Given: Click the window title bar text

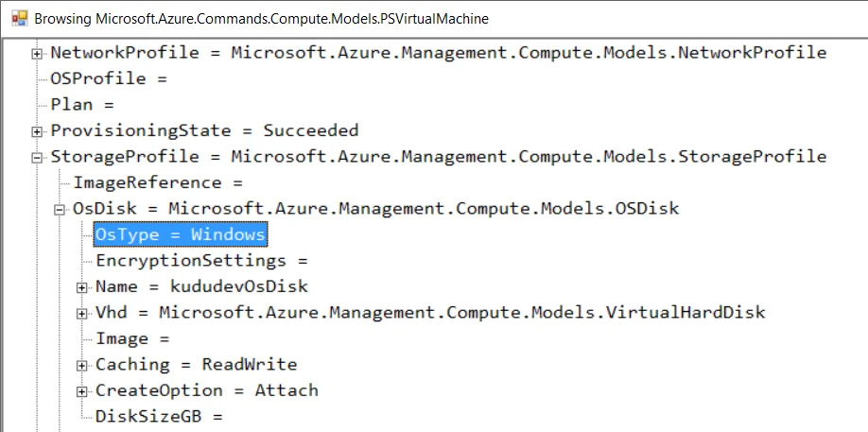Looking at the screenshot, I should tap(261, 19).
